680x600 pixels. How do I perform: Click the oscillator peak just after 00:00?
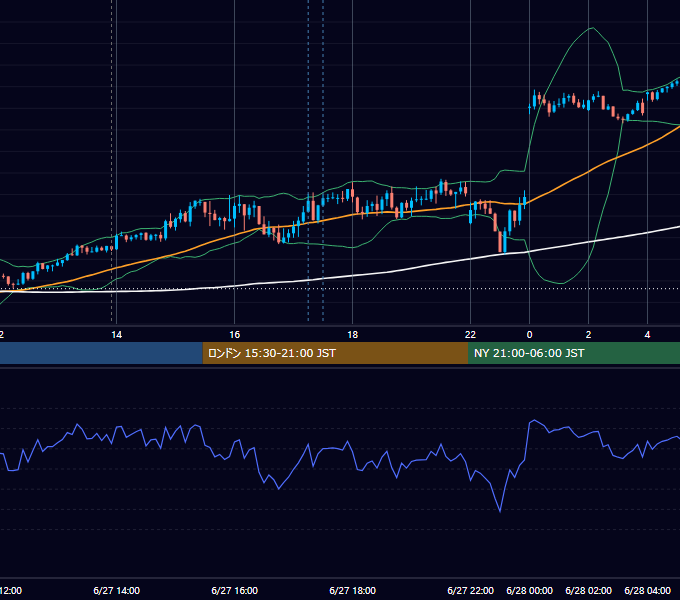(534, 420)
